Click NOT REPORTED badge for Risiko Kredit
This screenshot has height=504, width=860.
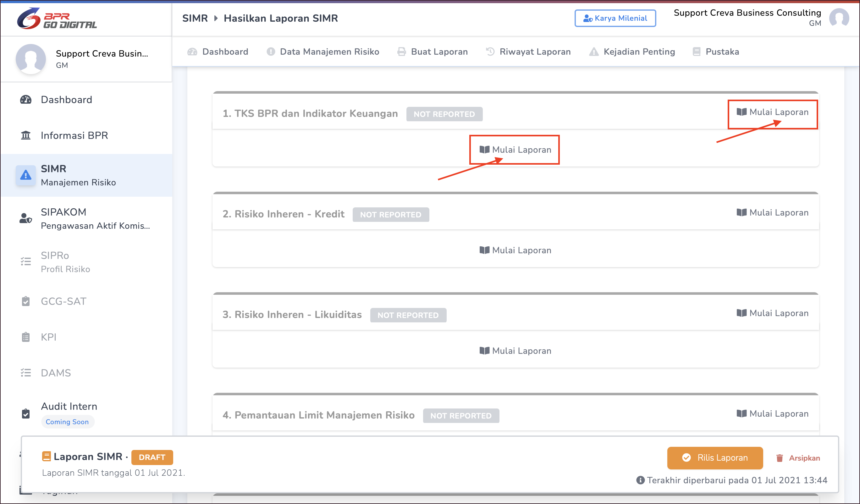click(391, 215)
